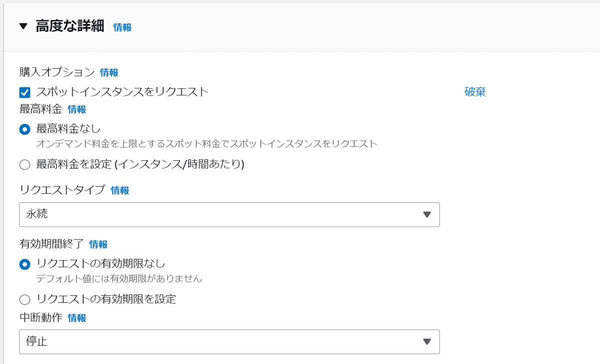Select 最高料金を設定 radio button

click(25, 164)
